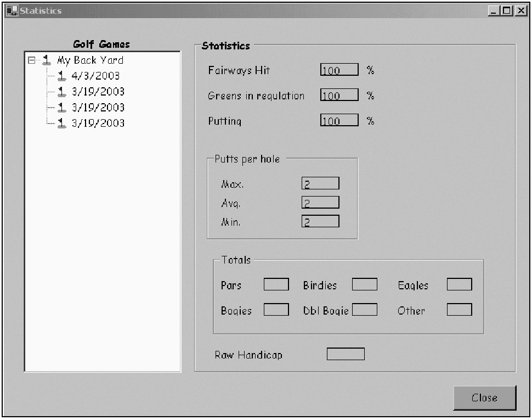This screenshot has height=420, width=532.
Task: Click the Eagles total field
Action: click(459, 284)
